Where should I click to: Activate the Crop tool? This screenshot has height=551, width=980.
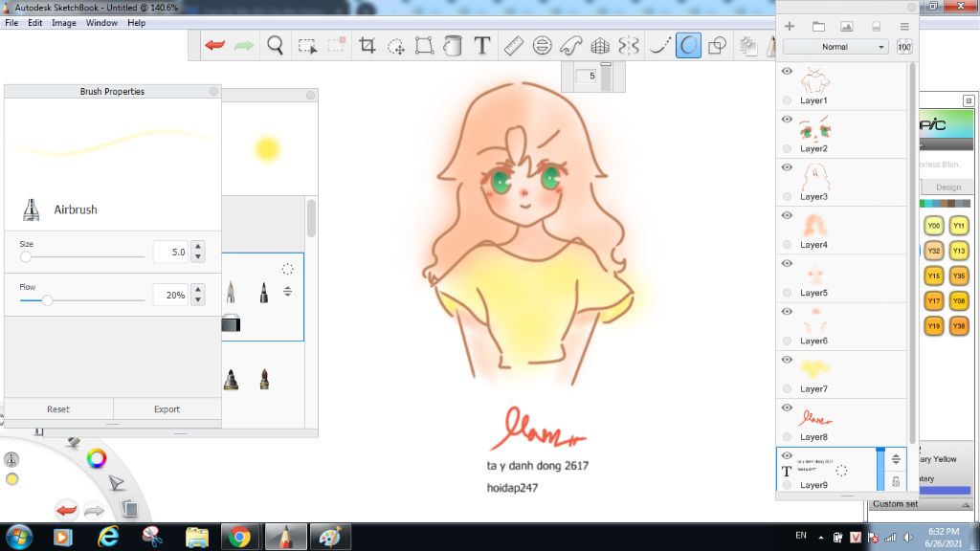coord(367,45)
